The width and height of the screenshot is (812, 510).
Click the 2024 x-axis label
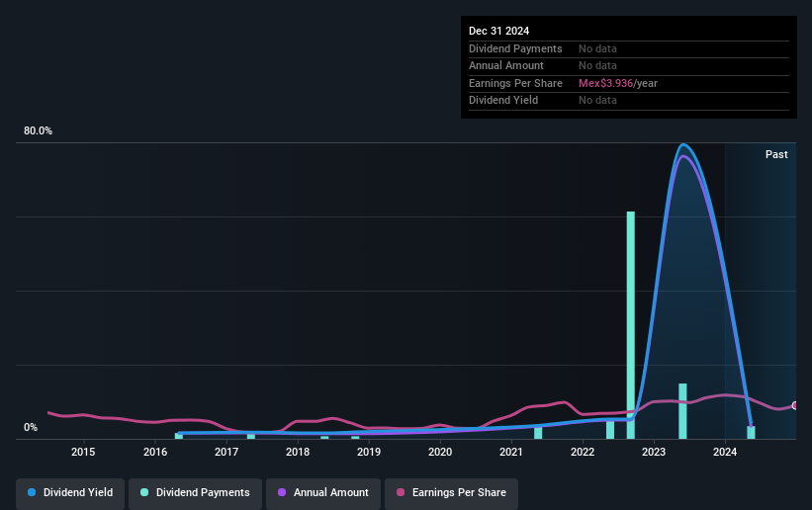click(725, 452)
